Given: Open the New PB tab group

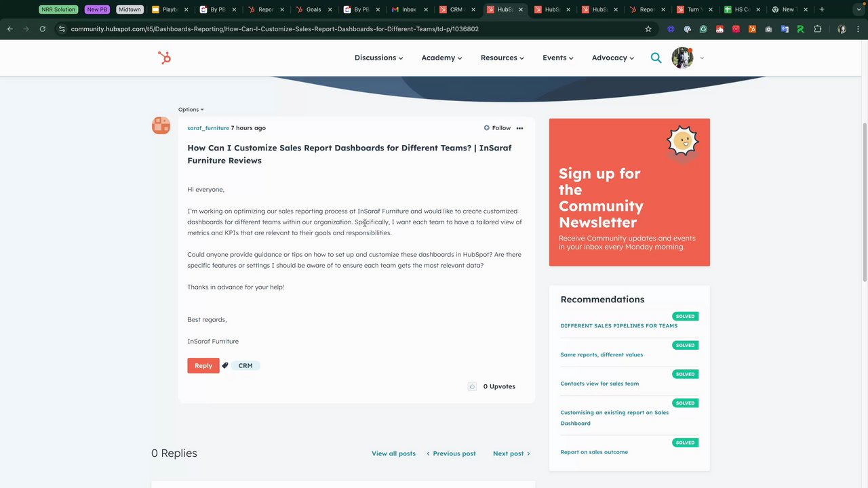Looking at the screenshot, I should coord(96,9).
